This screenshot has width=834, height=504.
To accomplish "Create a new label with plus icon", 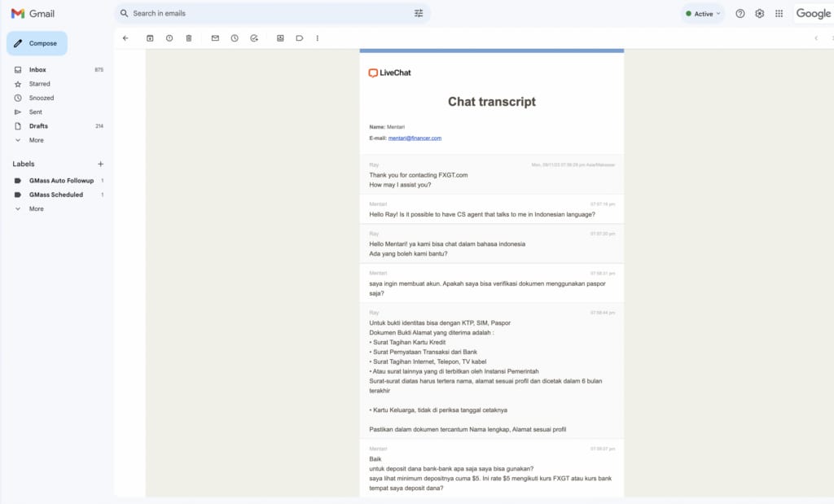I will (100, 164).
